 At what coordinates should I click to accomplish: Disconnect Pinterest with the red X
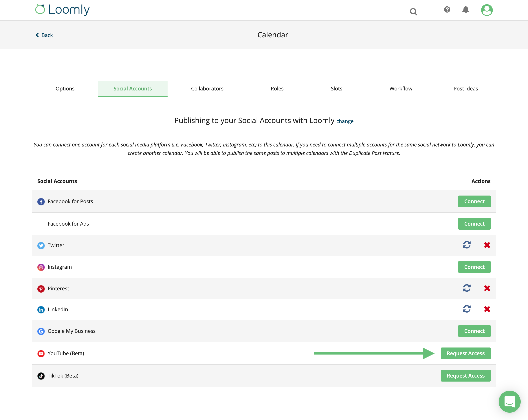coord(487,288)
